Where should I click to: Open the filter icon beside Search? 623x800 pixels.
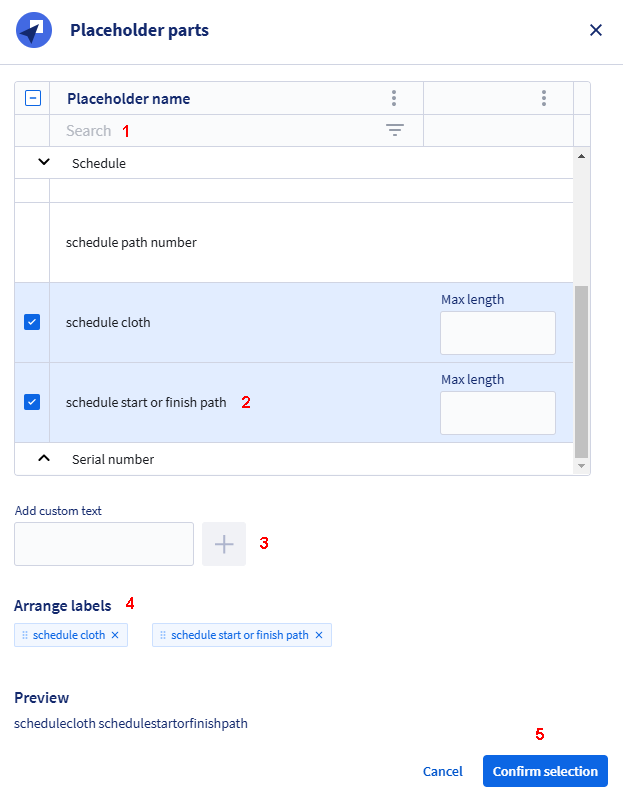coord(394,130)
